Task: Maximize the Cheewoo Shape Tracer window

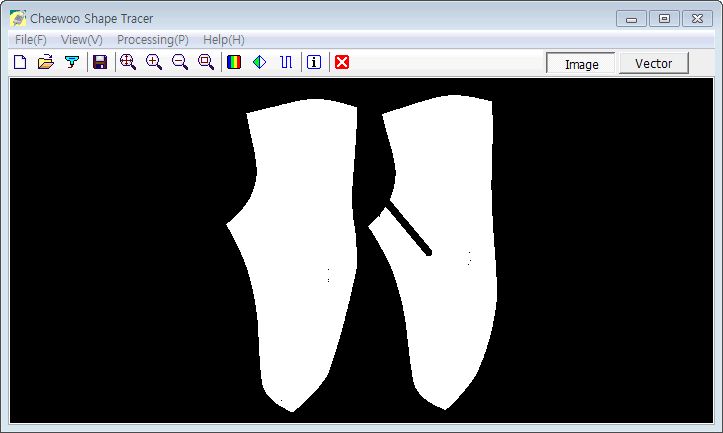Action: click(664, 18)
